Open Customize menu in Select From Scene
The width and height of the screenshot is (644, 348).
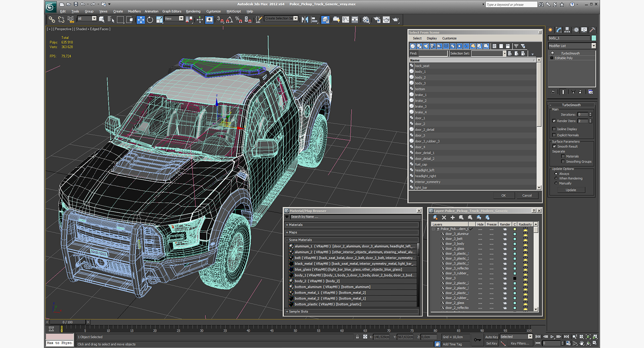(449, 38)
